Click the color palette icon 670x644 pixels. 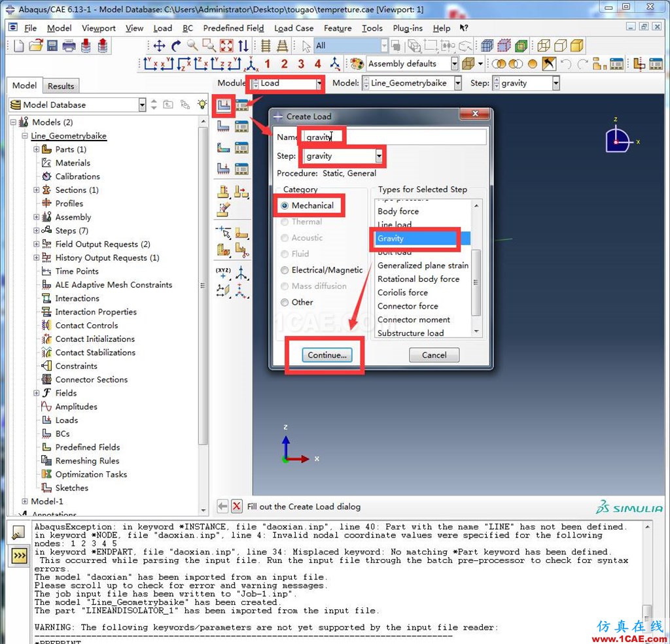(357, 64)
